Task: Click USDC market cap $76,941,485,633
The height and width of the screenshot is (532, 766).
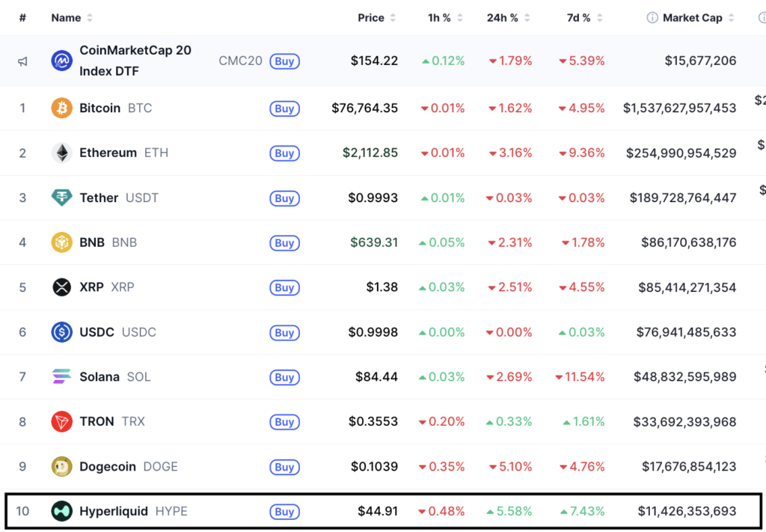Action: tap(687, 332)
